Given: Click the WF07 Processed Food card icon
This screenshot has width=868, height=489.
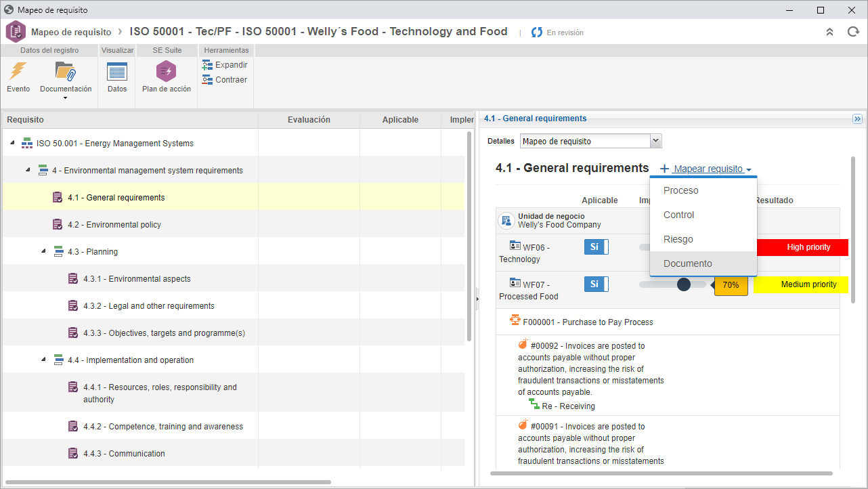Looking at the screenshot, I should click(515, 284).
